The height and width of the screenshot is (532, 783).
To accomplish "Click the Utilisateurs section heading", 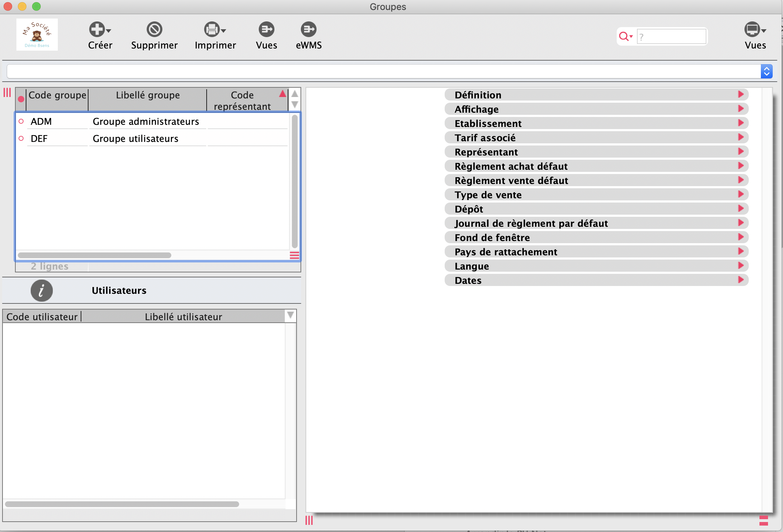I will (119, 291).
